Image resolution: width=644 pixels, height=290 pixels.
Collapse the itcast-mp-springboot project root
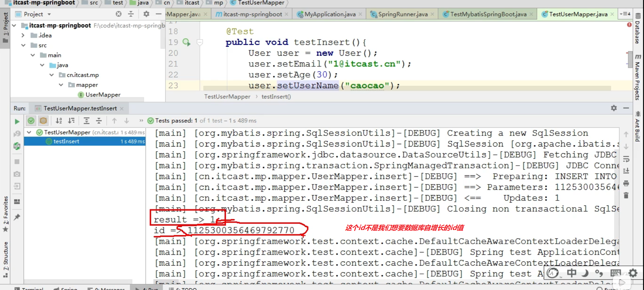pos(14,25)
